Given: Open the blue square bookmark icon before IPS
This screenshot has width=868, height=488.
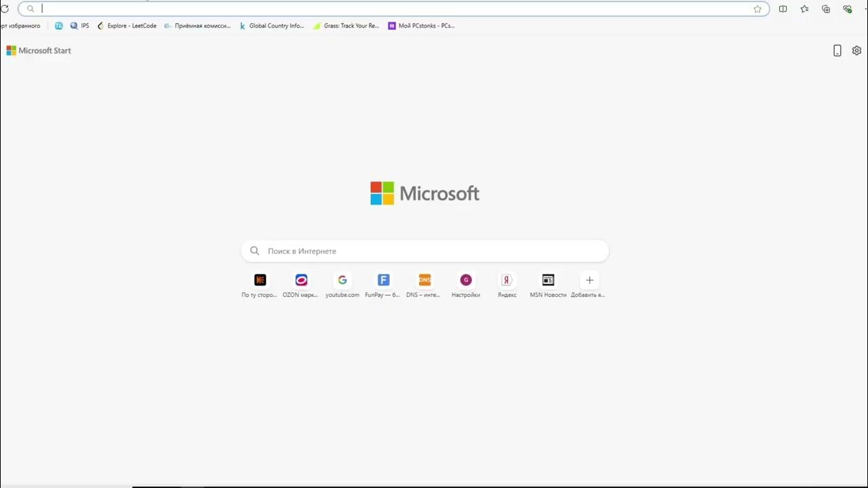Looking at the screenshot, I should (58, 26).
